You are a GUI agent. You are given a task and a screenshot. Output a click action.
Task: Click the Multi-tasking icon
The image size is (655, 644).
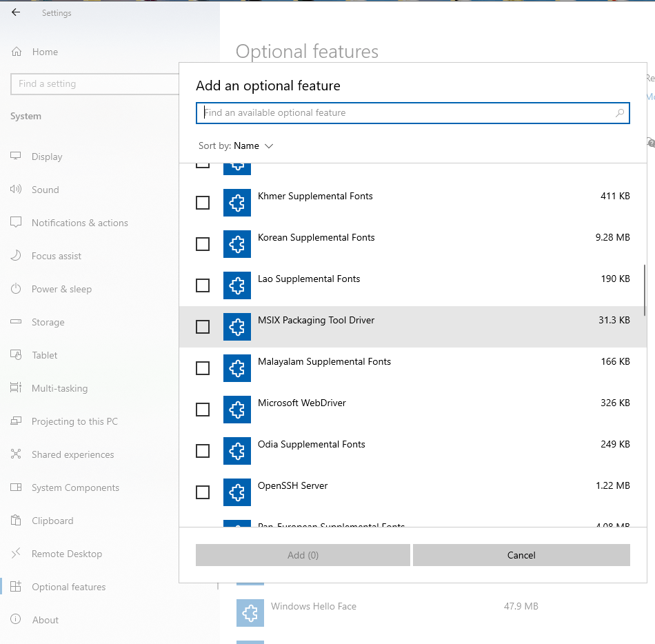pos(15,388)
